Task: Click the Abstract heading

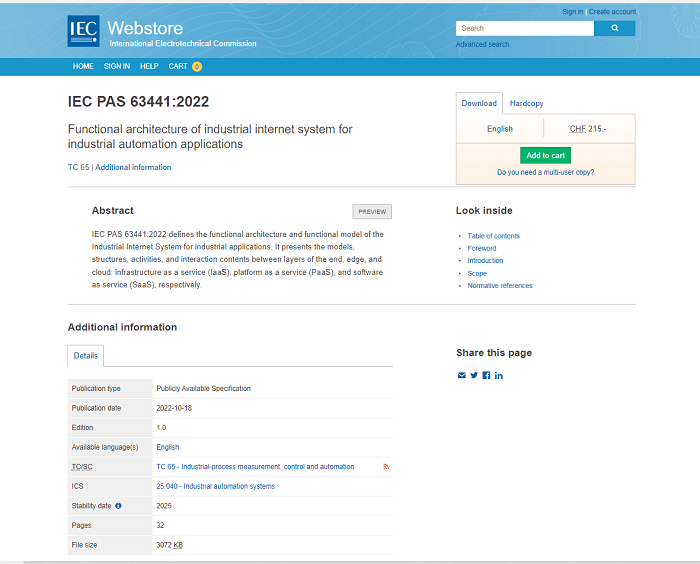Action: 112,211
